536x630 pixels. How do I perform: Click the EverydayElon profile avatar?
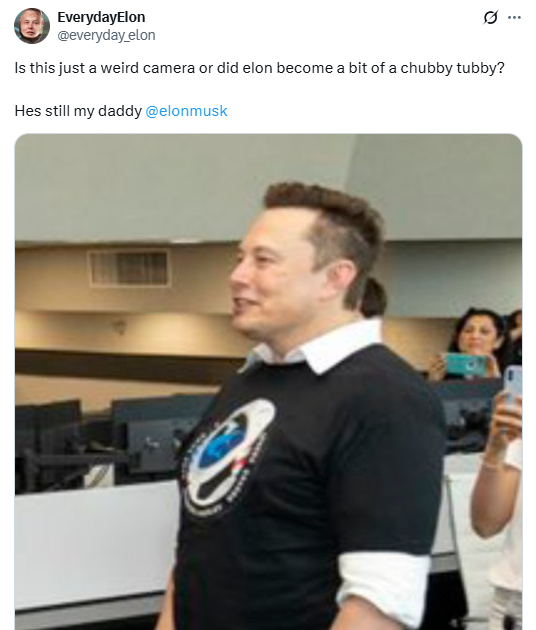coord(32,26)
